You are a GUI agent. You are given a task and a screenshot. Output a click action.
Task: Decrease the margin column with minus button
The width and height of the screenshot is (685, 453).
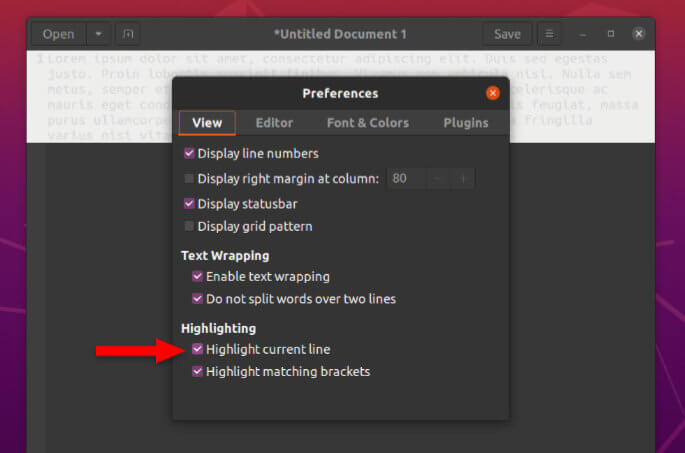click(x=437, y=178)
